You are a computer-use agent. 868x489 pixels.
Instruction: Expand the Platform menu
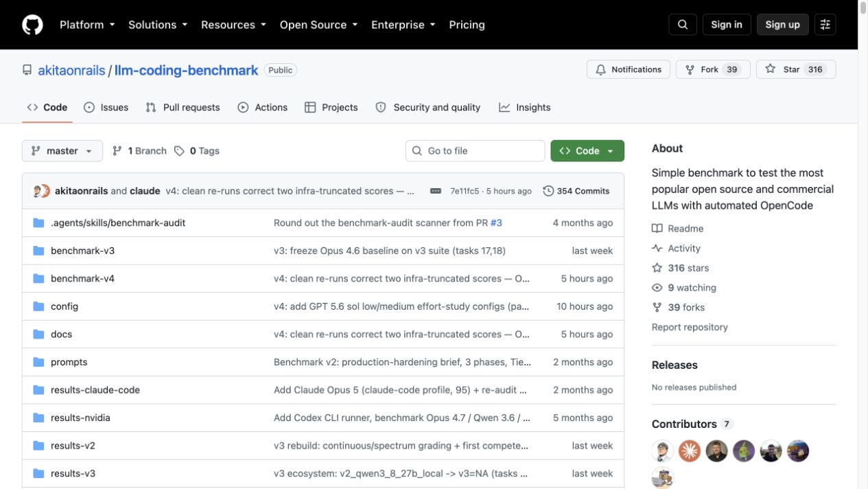tap(86, 25)
